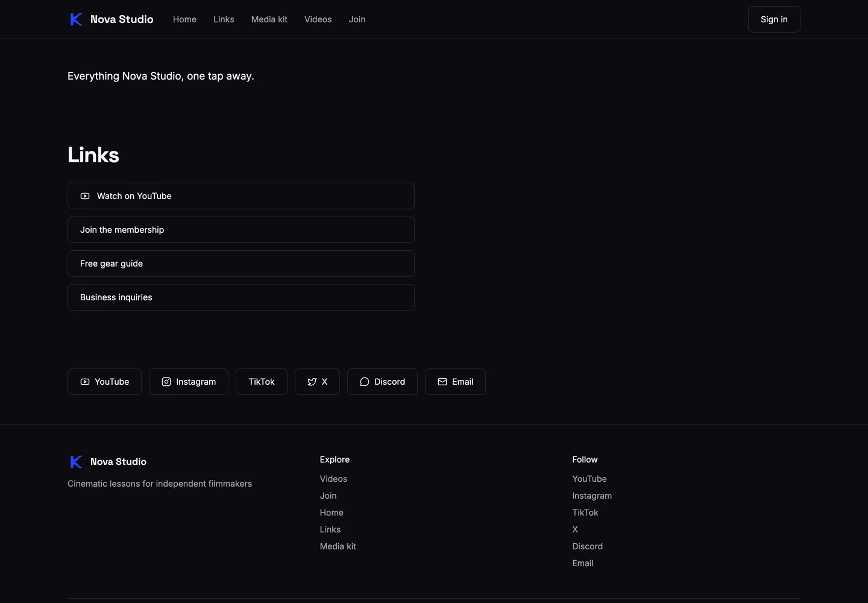868x603 pixels.
Task: Click the TikTok social button
Action: click(x=262, y=382)
